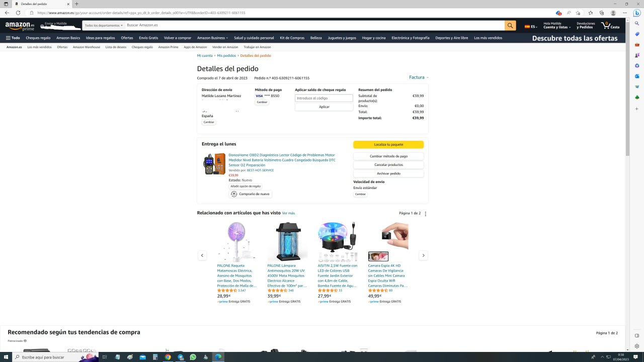Open Edge Settings and more menu
Viewport: 644px width, 362px height.
[x=626, y=13]
